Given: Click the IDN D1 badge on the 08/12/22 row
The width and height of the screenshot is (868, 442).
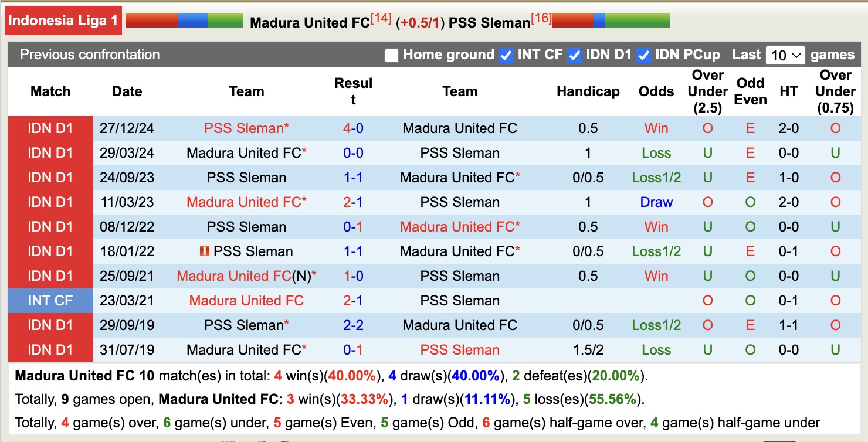Looking at the screenshot, I should 50,226.
